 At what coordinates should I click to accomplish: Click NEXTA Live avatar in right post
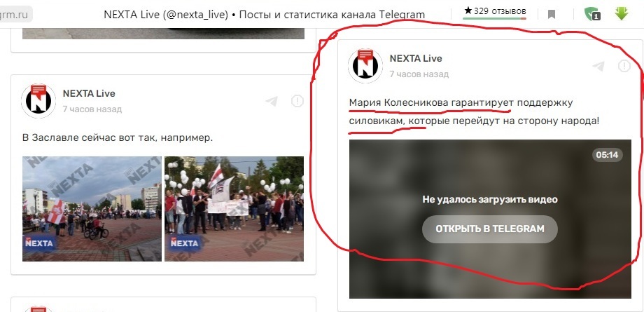(365, 66)
